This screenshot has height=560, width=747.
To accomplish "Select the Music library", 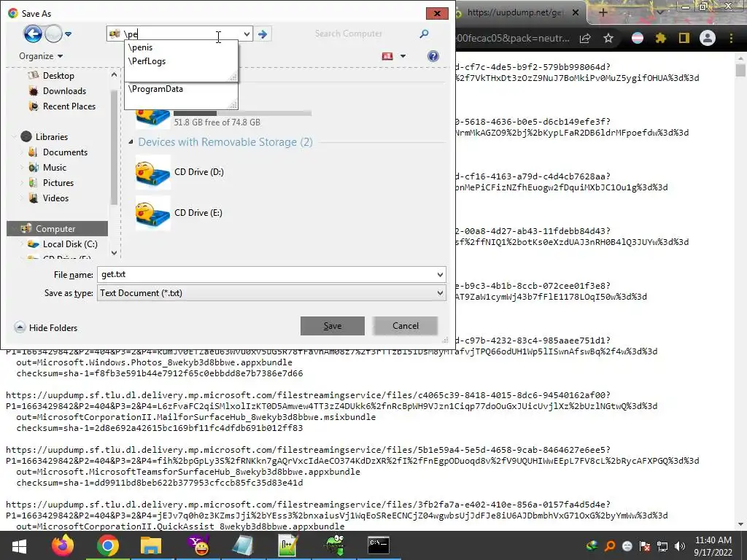I will [x=54, y=168].
